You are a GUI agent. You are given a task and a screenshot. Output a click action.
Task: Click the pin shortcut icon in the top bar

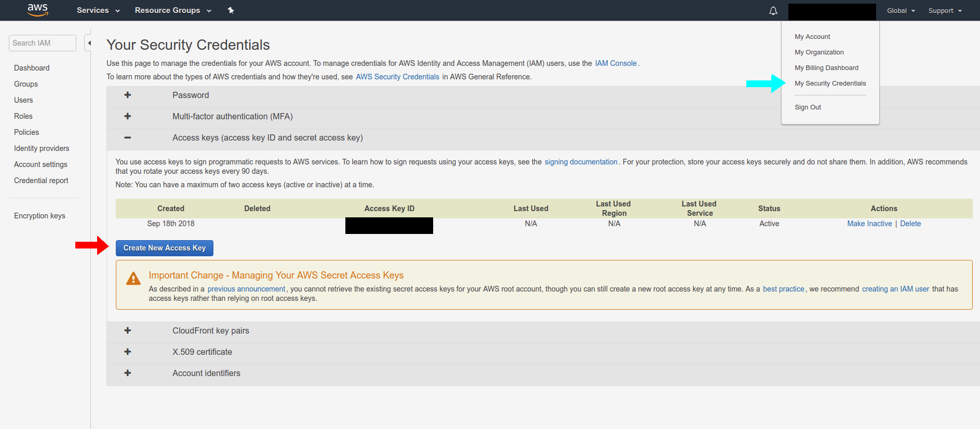tap(231, 10)
